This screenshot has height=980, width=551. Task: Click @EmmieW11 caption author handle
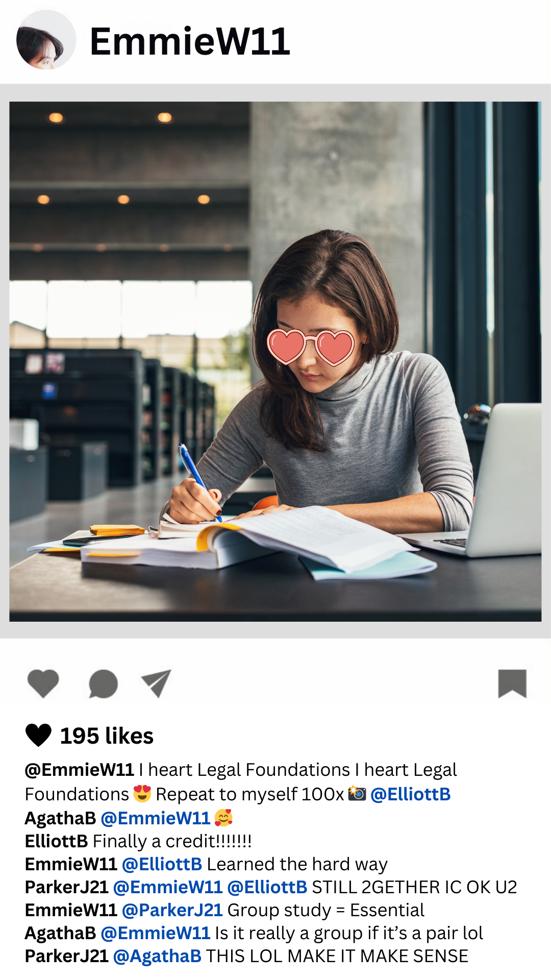(x=80, y=770)
